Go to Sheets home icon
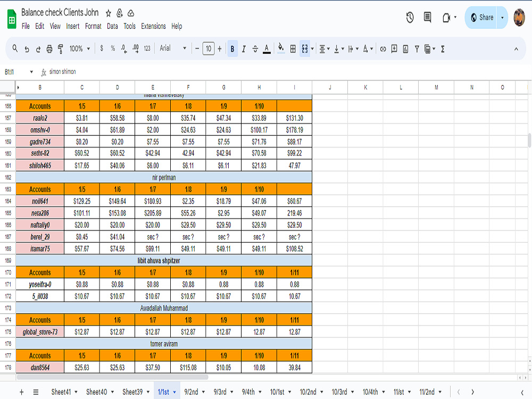The image size is (532, 399). click(12, 19)
